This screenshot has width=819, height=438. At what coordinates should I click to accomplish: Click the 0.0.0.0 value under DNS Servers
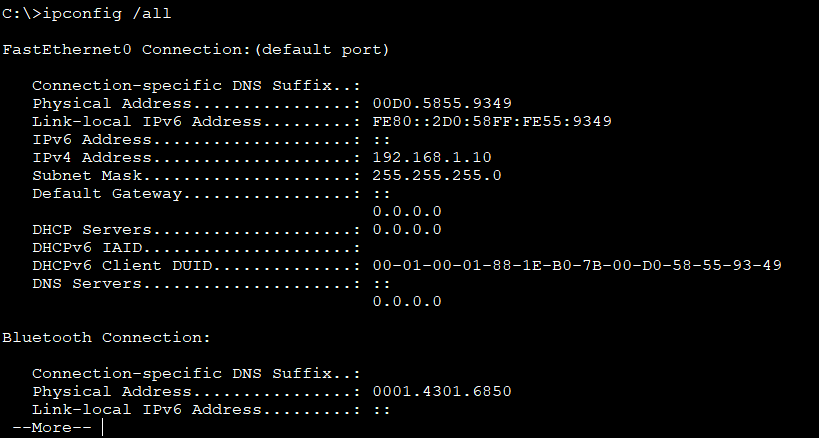click(407, 301)
